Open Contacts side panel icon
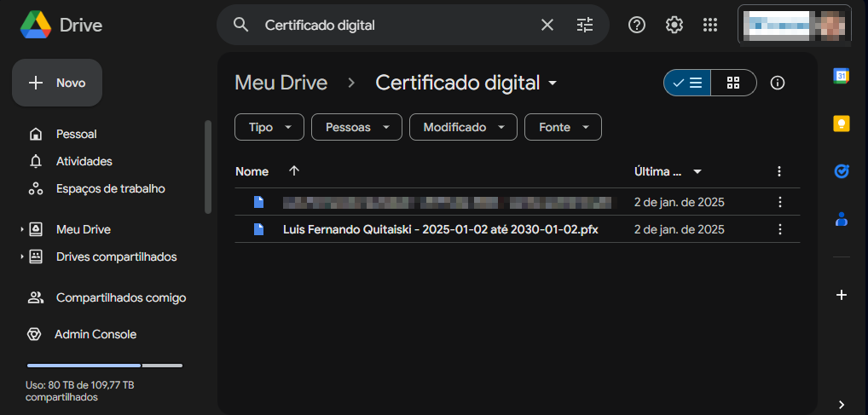Viewport: 868px width, 415px height. [x=842, y=219]
